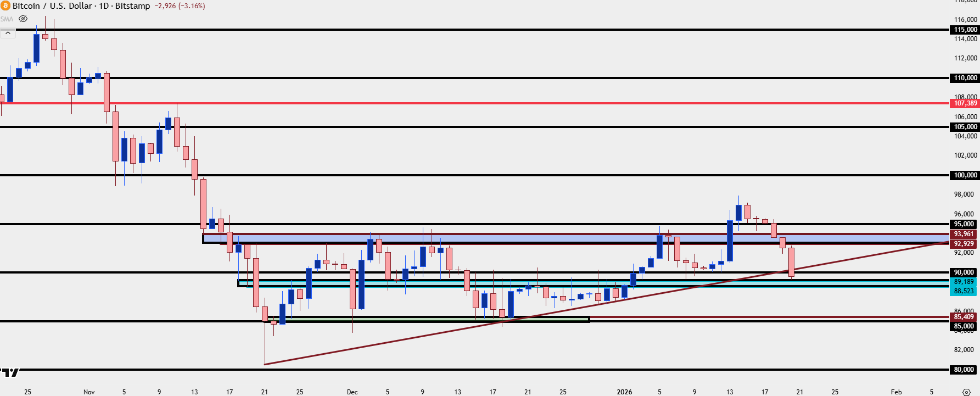Click the Dec label on time axis

352,392
